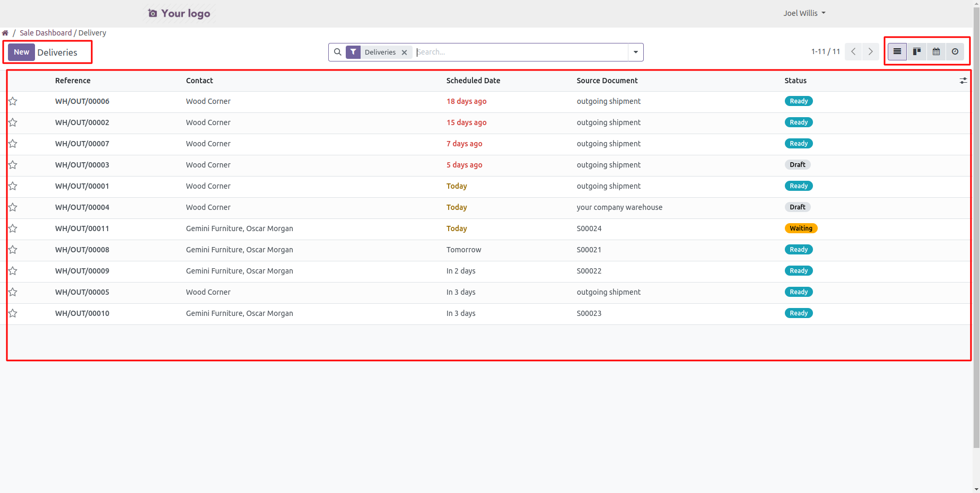Click the '7 days ago' date cell

tap(464, 144)
